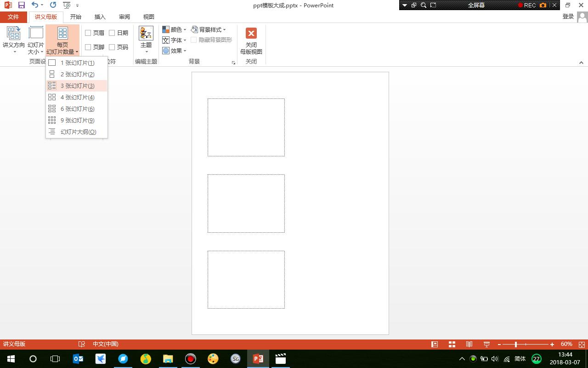The height and width of the screenshot is (368, 588).
Task: Switch to Normal view in status bar
Action: coord(434,344)
